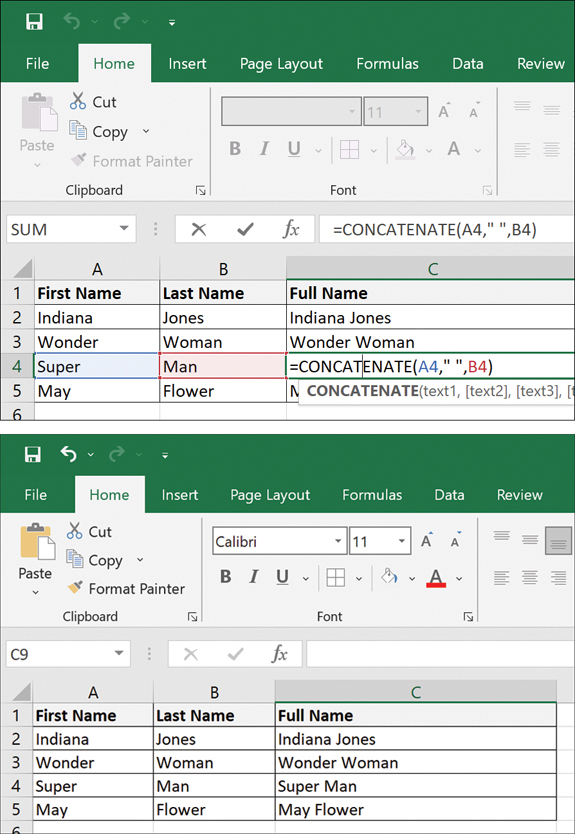Open the File tab in the top window
Viewport: 575px width, 834px height.
tap(37, 63)
